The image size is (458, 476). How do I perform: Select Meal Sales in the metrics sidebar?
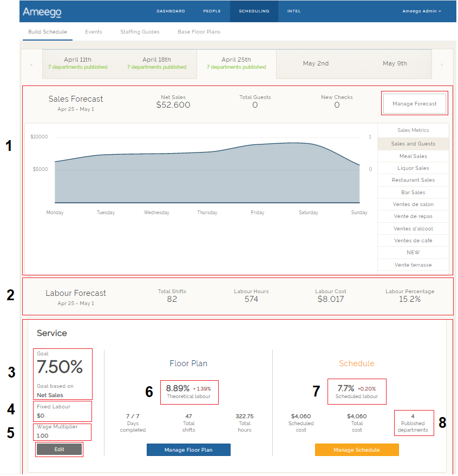tap(413, 155)
